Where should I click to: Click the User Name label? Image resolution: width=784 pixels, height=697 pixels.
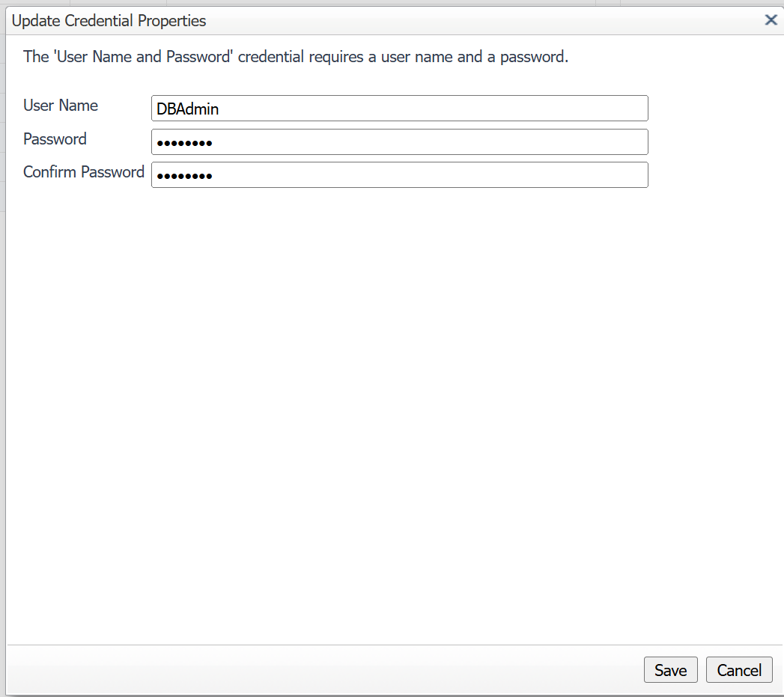(60, 106)
